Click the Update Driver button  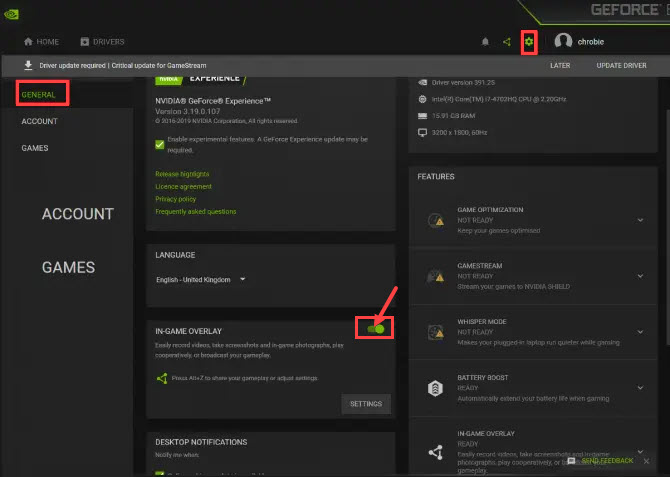click(621, 65)
